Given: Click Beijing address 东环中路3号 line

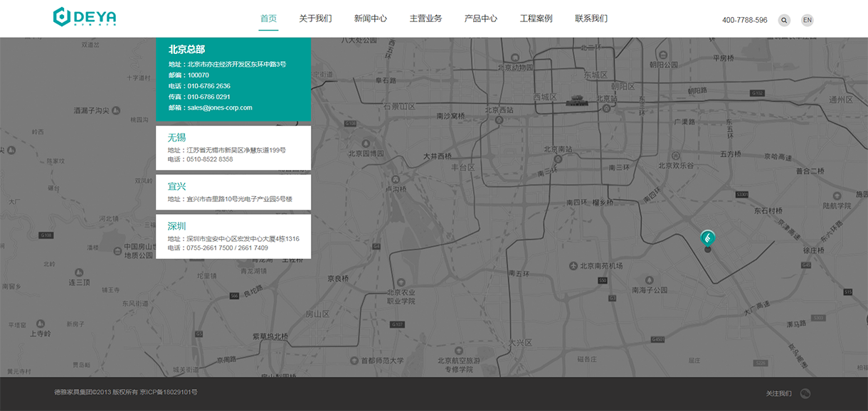Looking at the screenshot, I should [227, 65].
